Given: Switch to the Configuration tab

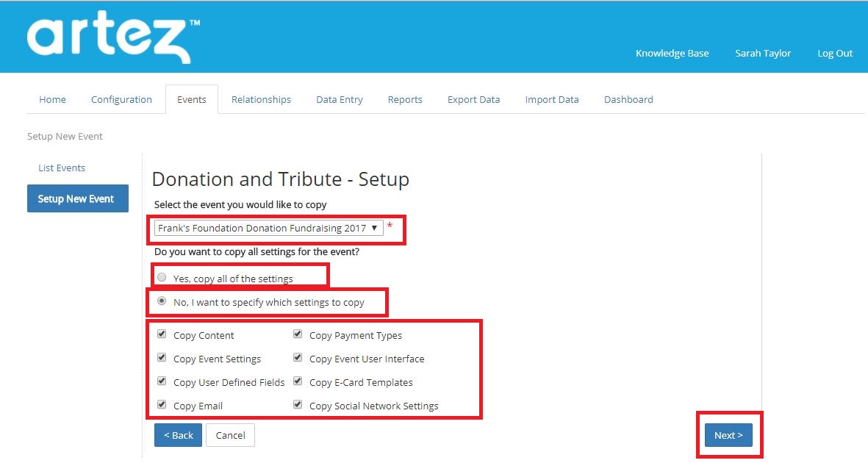Looking at the screenshot, I should point(121,100).
